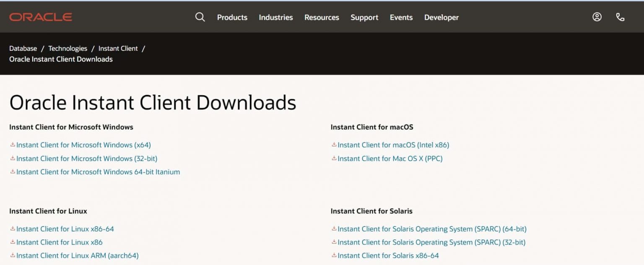
Task: Click the Oracle logo
Action: pos(40,17)
